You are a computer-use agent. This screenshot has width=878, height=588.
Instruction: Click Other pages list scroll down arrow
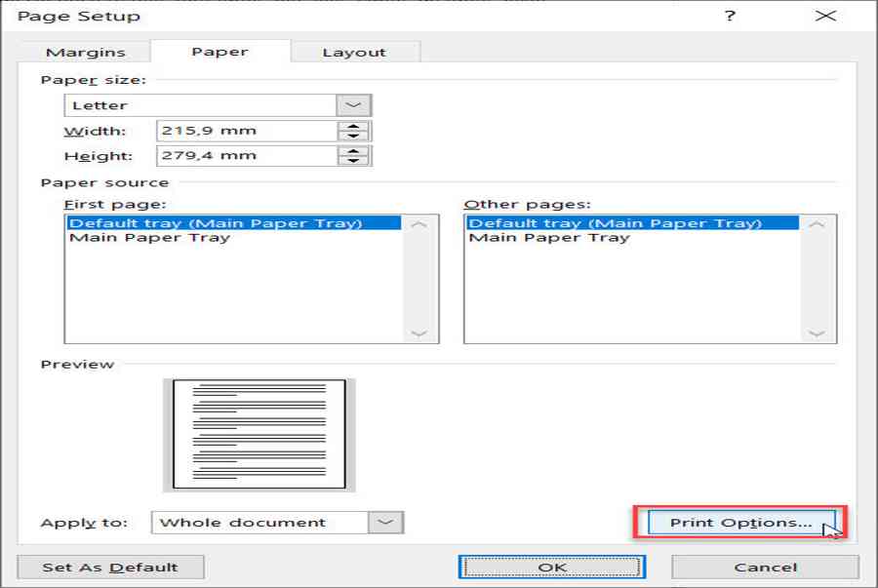click(817, 333)
